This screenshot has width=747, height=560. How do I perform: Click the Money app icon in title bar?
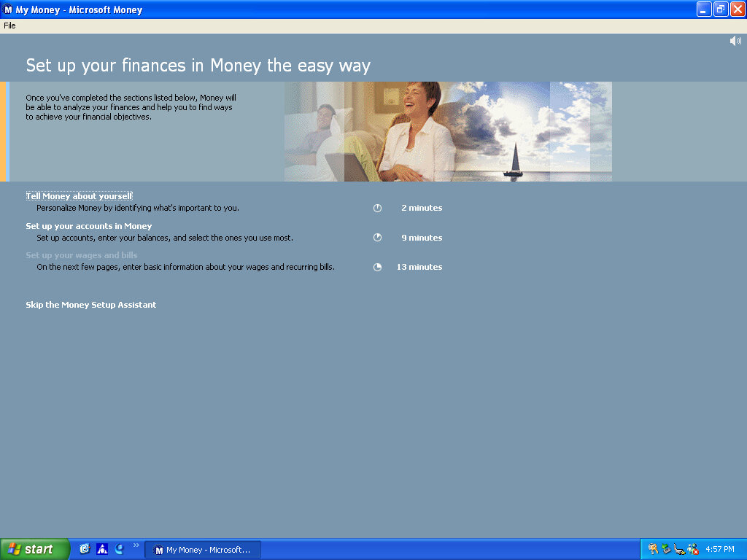[x=8, y=9]
